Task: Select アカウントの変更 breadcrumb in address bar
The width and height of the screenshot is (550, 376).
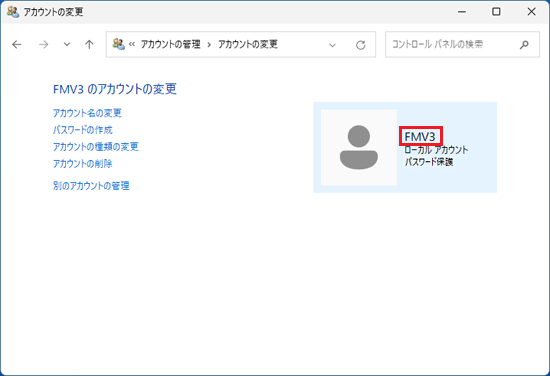Action: coord(248,44)
